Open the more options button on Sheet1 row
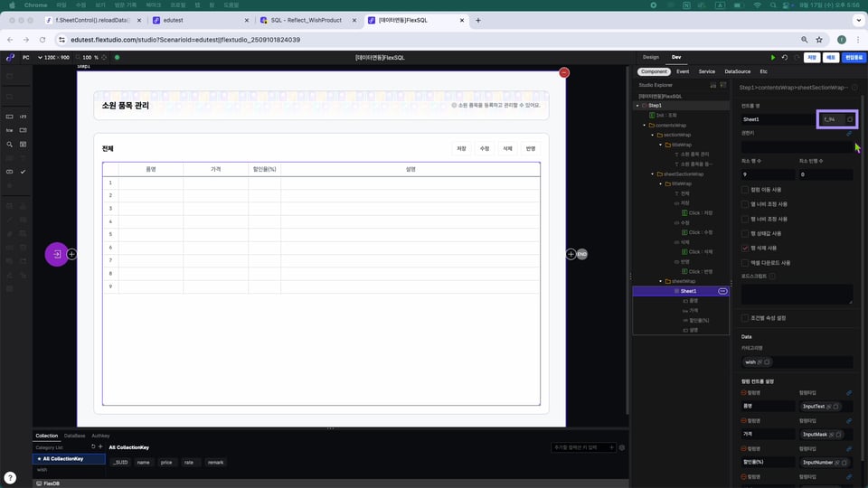This screenshot has width=868, height=488. pyautogui.click(x=722, y=291)
